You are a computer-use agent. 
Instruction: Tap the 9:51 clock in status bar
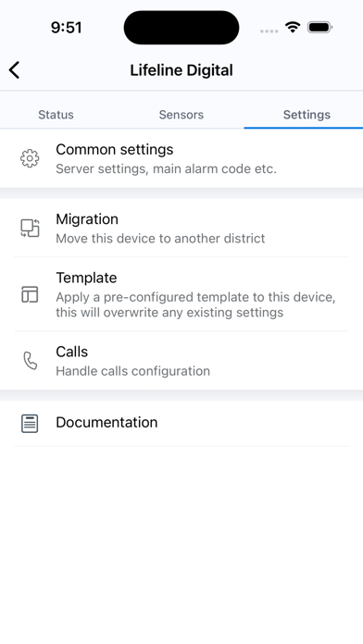(x=66, y=28)
